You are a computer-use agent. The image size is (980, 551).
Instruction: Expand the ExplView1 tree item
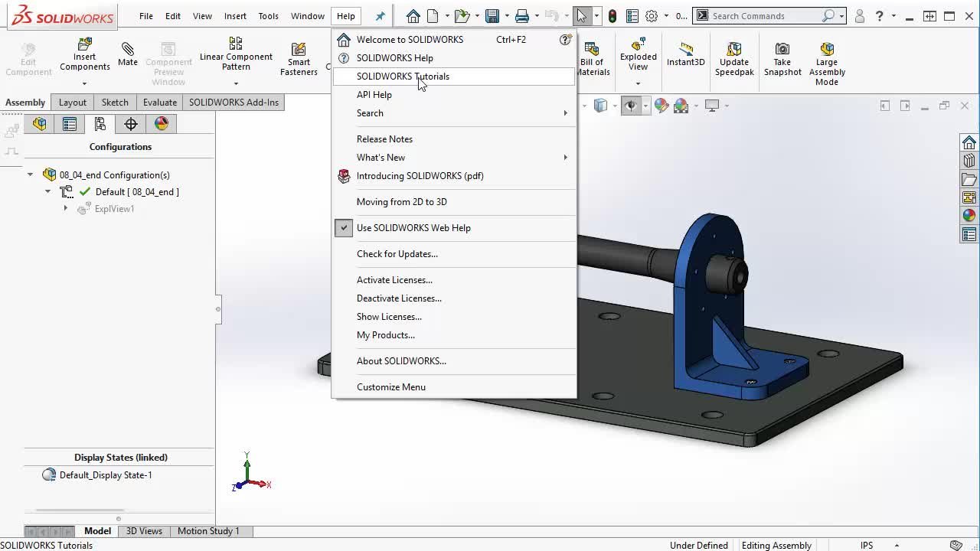(66, 209)
